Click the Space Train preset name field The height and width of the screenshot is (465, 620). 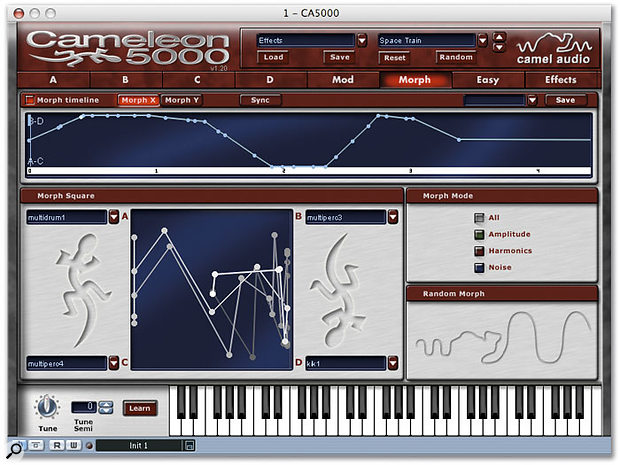(x=427, y=40)
